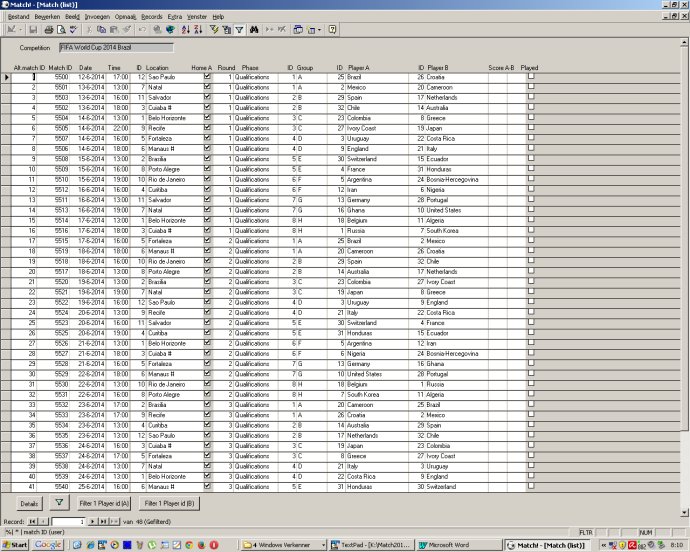This screenshot has height=552, width=690.
Task: Check Played for Spain vs Netherlands
Action: pos(531,97)
